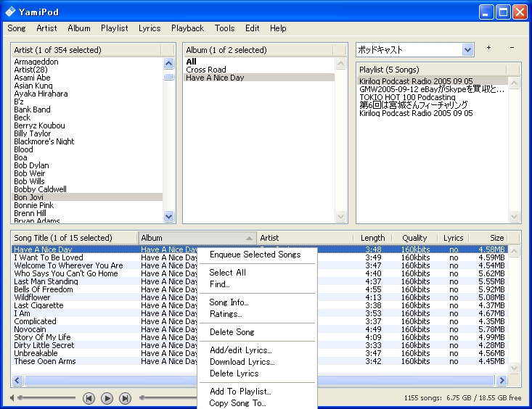Choose Copy Song To...

(x=257, y=403)
